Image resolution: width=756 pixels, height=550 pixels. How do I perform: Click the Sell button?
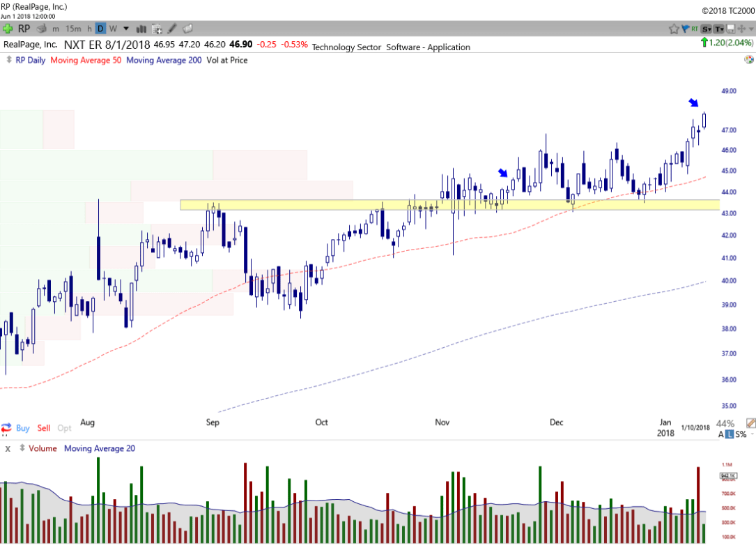[x=44, y=428]
